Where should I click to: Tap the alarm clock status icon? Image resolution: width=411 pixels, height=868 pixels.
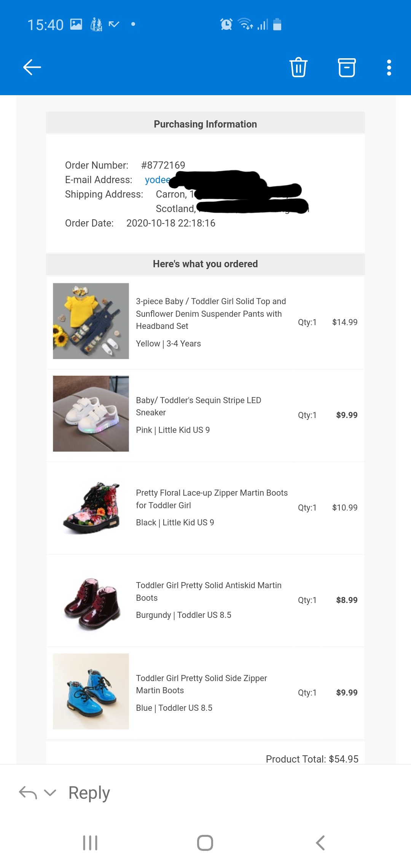226,24
